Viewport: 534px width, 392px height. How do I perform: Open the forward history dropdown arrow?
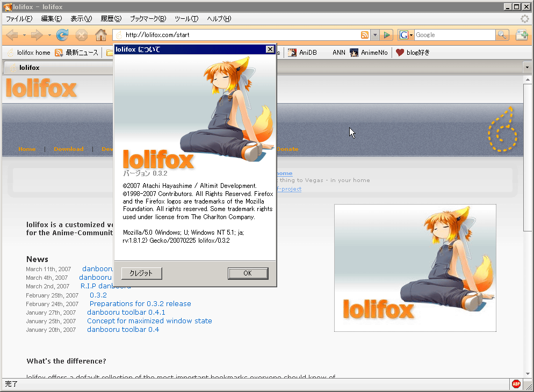[x=49, y=35]
